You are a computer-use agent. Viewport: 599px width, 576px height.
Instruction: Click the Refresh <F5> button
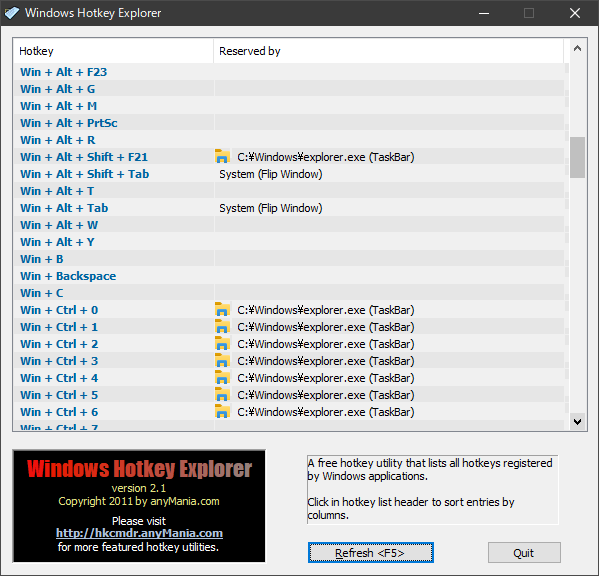point(371,553)
